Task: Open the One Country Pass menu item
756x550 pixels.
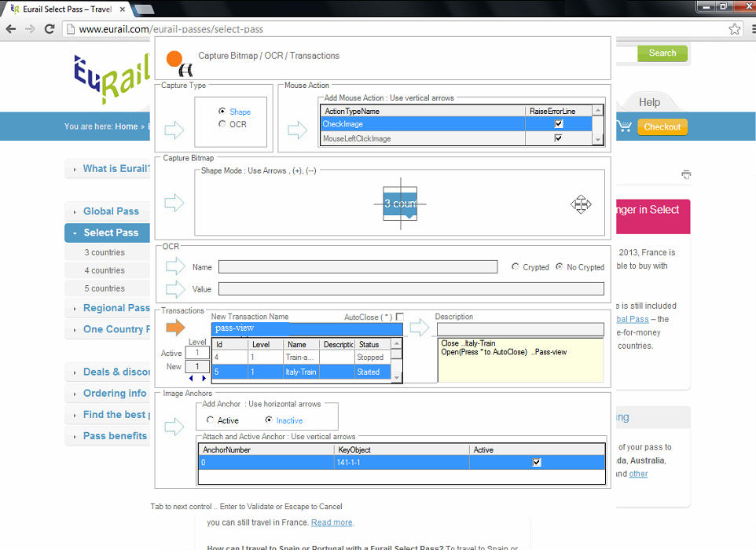Action: (107, 329)
